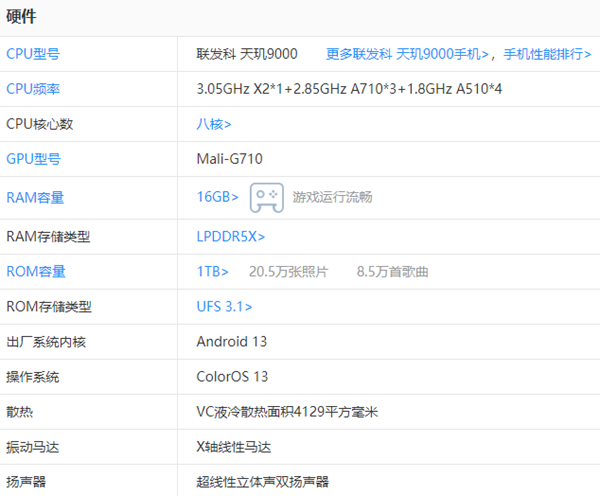Viewport: 600px width, 496px height.
Task: Click the 8.5万首歌曲 text
Action: coord(392,271)
